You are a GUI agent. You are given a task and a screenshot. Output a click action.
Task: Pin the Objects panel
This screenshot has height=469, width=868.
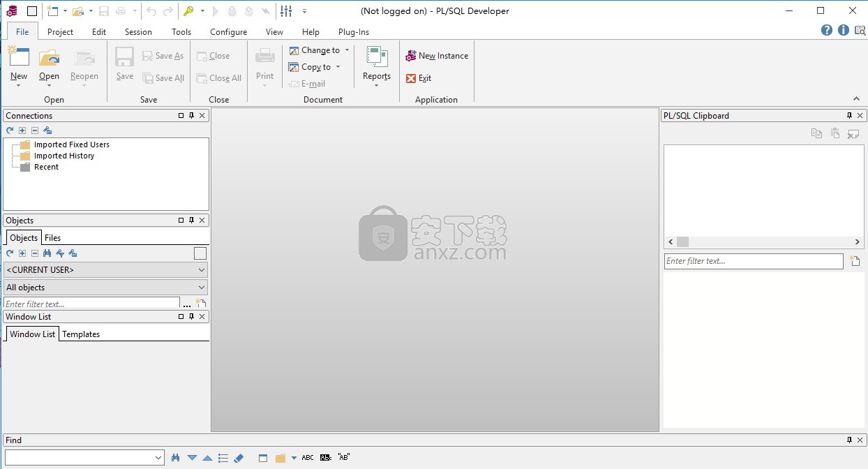tap(192, 221)
